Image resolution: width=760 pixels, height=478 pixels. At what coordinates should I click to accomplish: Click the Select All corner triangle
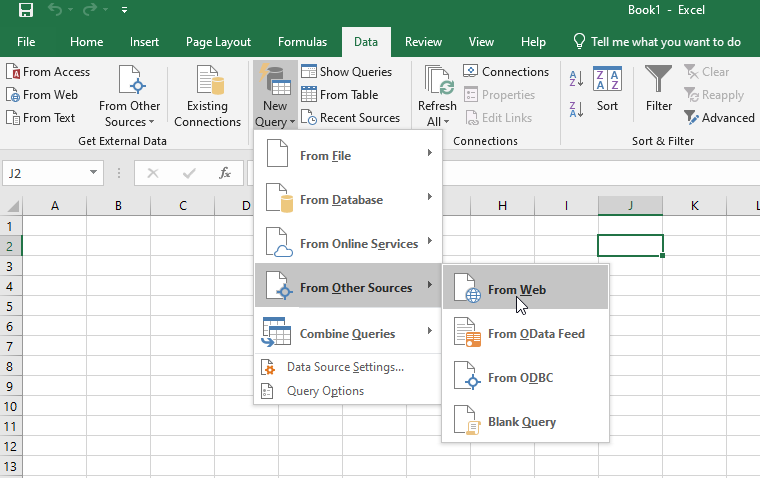[x=13, y=206]
